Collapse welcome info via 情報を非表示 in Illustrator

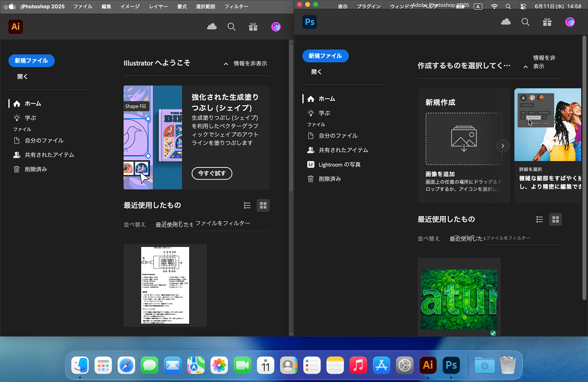coord(245,64)
